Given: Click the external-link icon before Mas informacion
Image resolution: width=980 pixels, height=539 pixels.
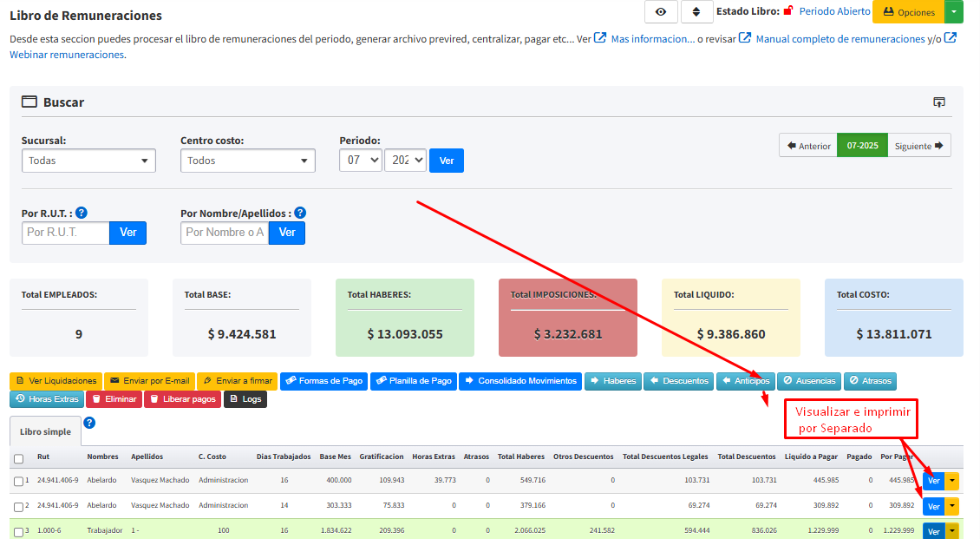Looking at the screenshot, I should (x=600, y=38).
